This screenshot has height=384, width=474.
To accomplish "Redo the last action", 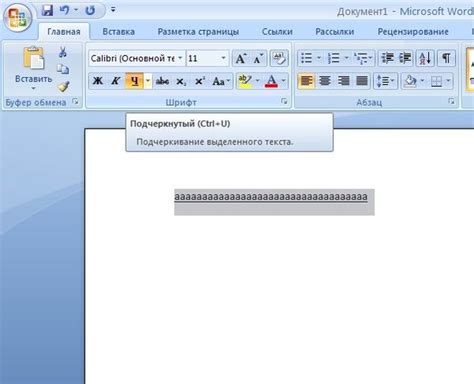I will [x=90, y=10].
